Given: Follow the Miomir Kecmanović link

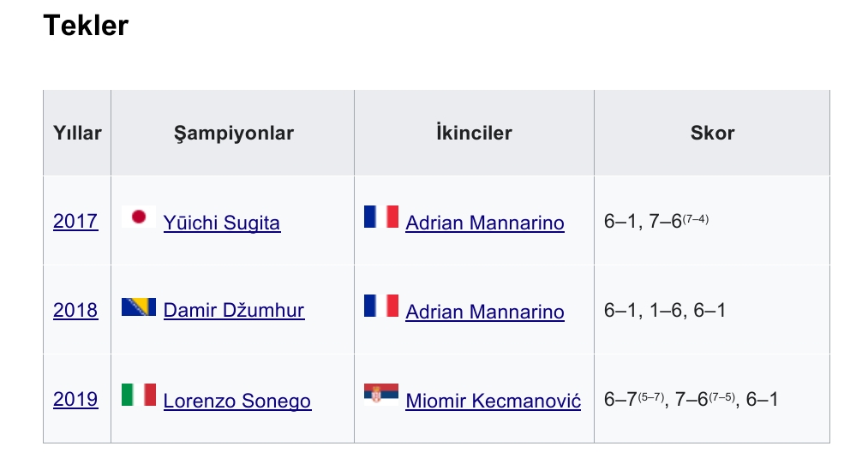Looking at the screenshot, I should pos(494,401).
